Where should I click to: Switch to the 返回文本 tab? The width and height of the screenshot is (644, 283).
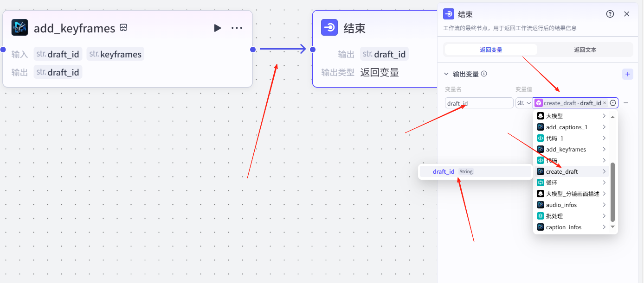585,50
